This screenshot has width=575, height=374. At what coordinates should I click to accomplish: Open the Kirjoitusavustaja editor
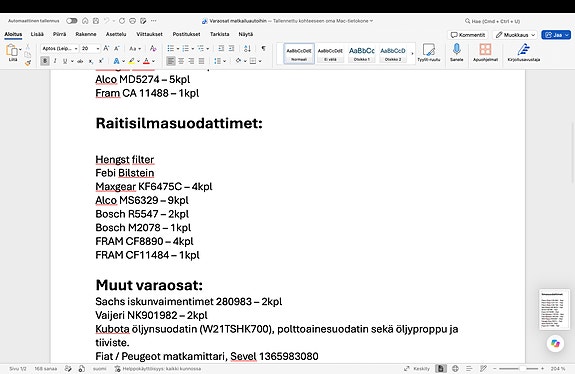click(x=524, y=53)
